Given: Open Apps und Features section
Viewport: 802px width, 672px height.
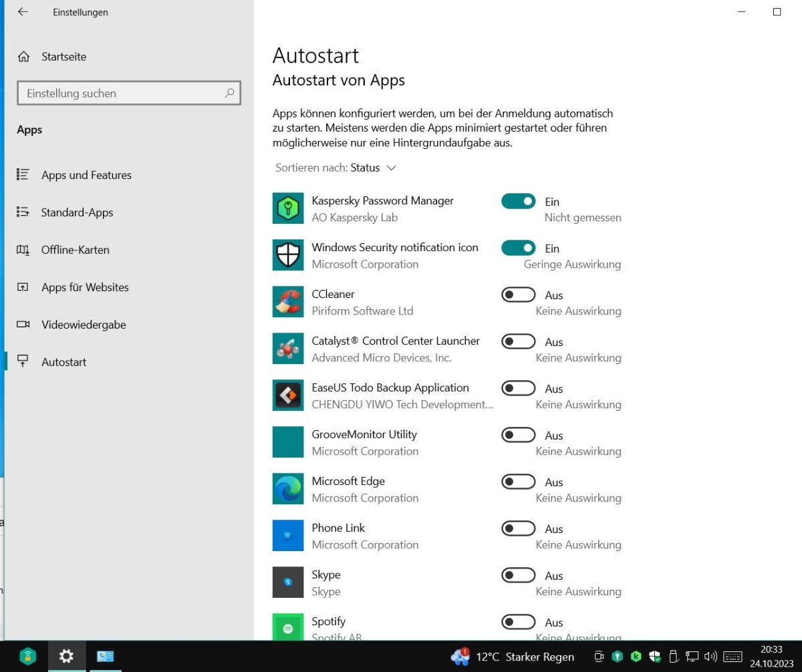Looking at the screenshot, I should tap(86, 175).
